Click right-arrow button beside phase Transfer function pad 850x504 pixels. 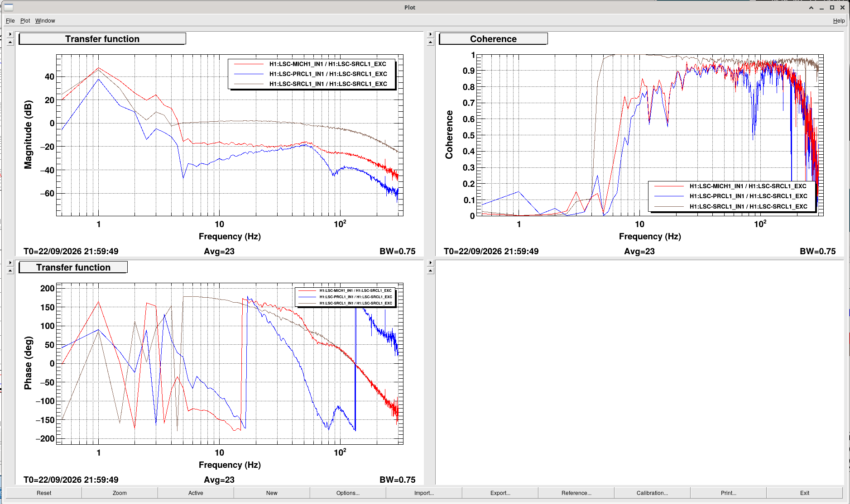tap(10, 263)
